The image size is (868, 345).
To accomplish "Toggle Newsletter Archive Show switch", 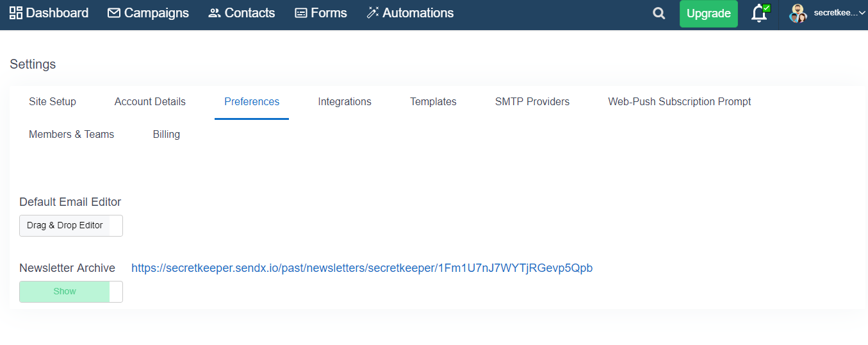I will tap(71, 292).
